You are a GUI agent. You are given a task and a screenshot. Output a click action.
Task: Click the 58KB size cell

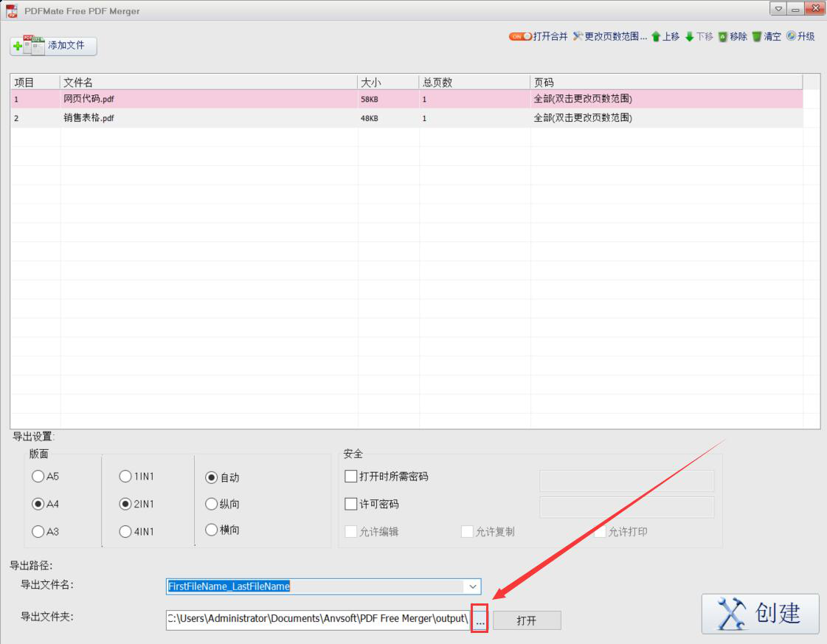[x=389, y=99]
